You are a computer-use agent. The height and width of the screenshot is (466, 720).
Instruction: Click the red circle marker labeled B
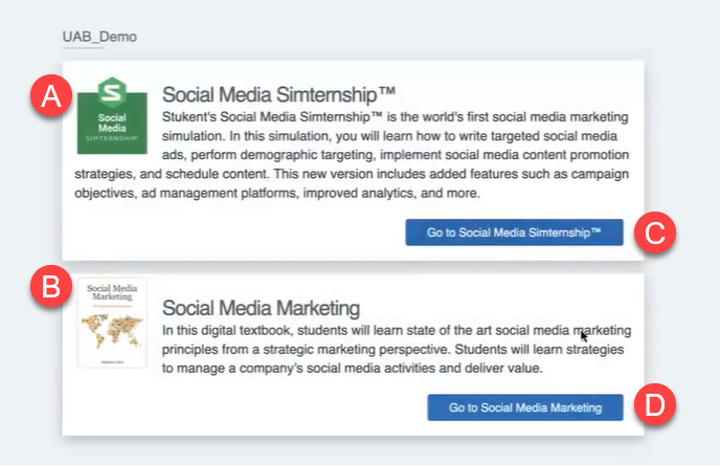click(x=49, y=288)
